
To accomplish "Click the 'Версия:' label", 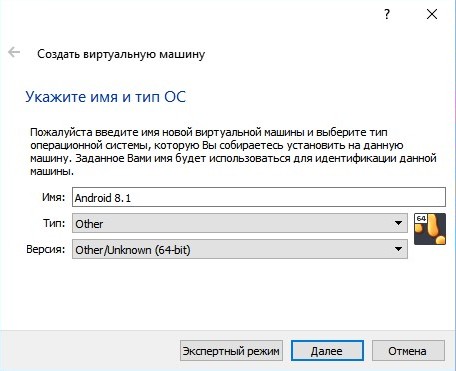I will click(x=46, y=249).
